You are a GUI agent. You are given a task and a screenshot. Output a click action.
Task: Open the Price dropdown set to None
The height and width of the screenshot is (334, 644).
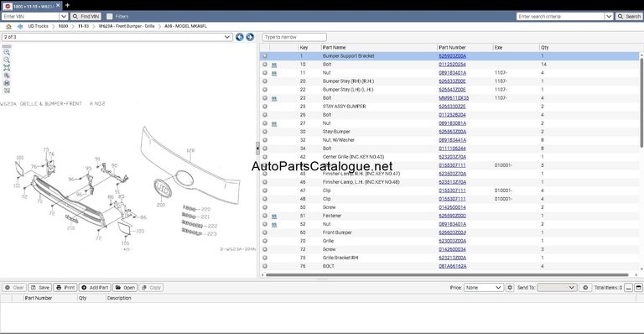click(x=483, y=288)
